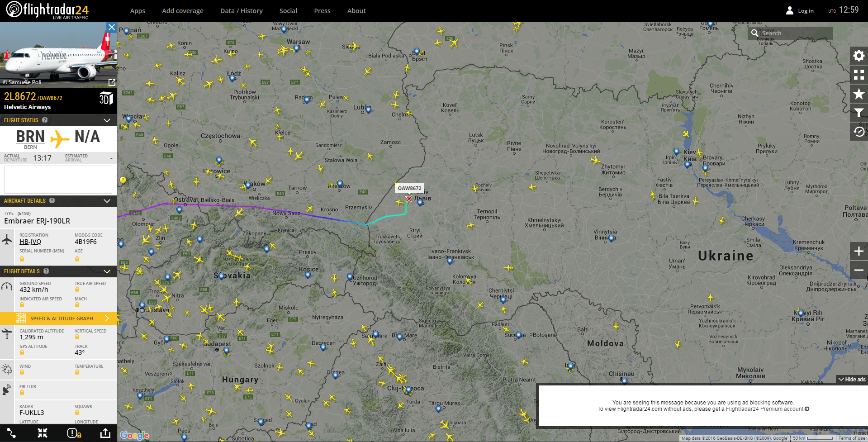
Task: Open the Add coverage menu
Action: (x=183, y=11)
